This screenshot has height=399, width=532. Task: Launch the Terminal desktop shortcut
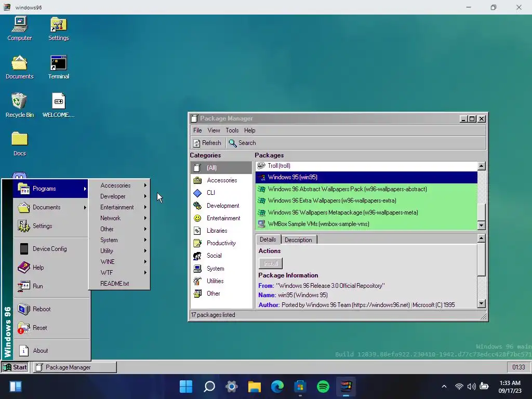point(58,67)
